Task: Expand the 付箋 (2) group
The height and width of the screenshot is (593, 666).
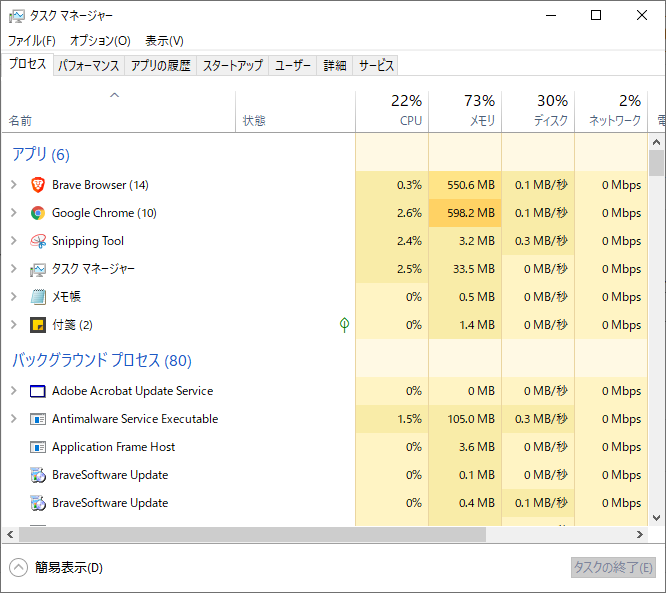Action: click(x=14, y=325)
